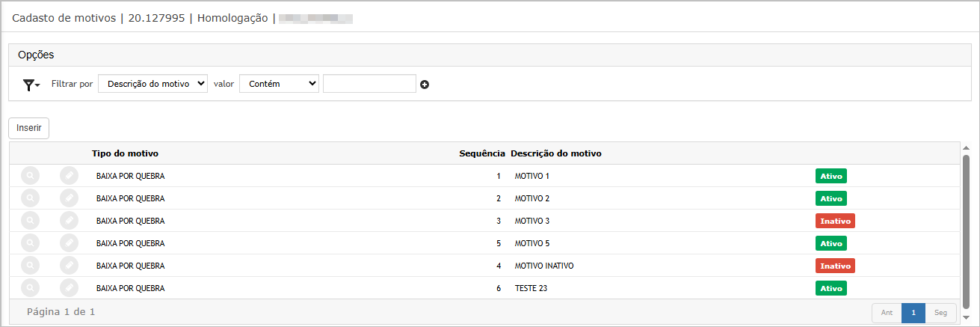Toggle the Ativo status badge of MOTIVO 1
Screen dimensions: 980x327
[830, 177]
